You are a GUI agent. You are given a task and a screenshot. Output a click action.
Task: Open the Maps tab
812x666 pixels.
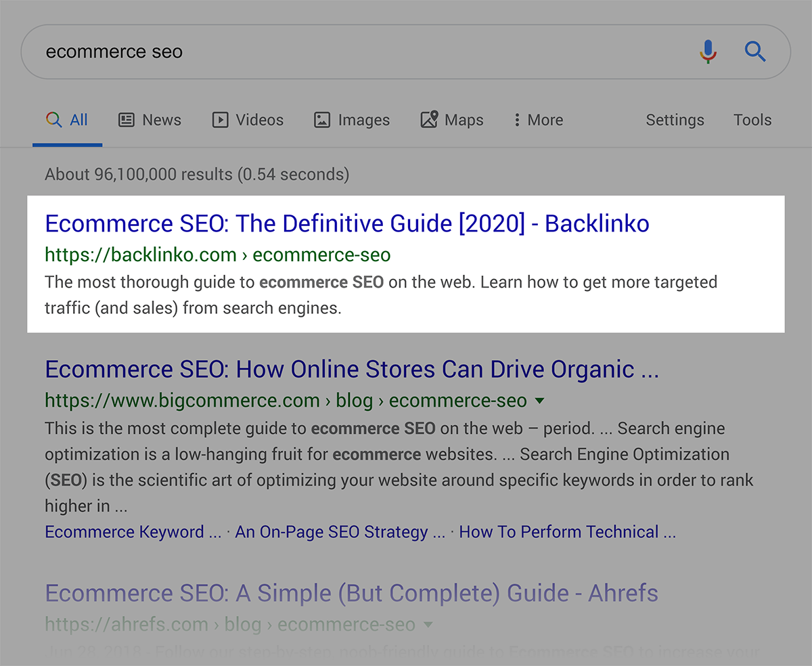(451, 120)
